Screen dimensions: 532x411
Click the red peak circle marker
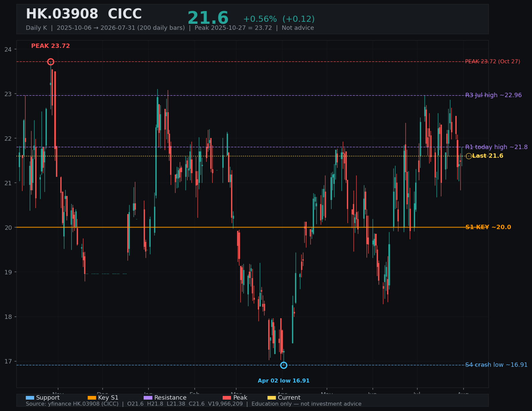(51, 62)
